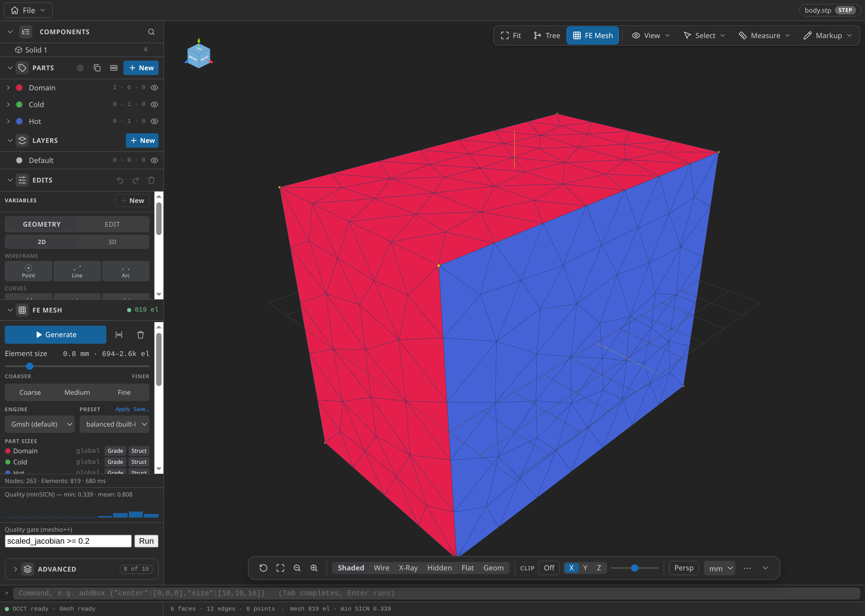The height and width of the screenshot is (616, 865).
Task: Click the search icon in Components header
Action: click(151, 32)
